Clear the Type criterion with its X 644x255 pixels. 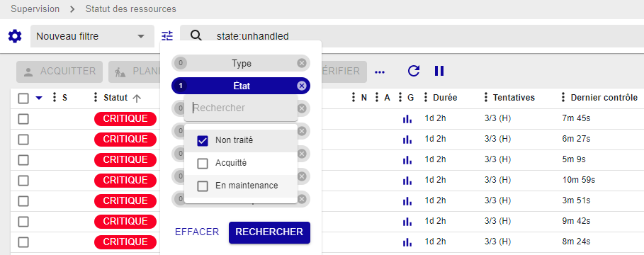pos(302,63)
